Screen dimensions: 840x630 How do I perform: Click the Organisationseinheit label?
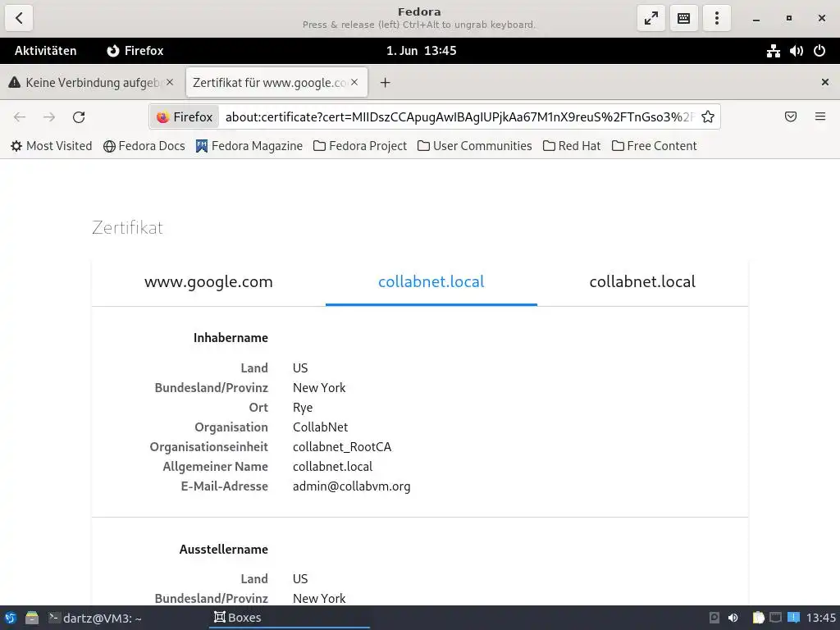209,447
